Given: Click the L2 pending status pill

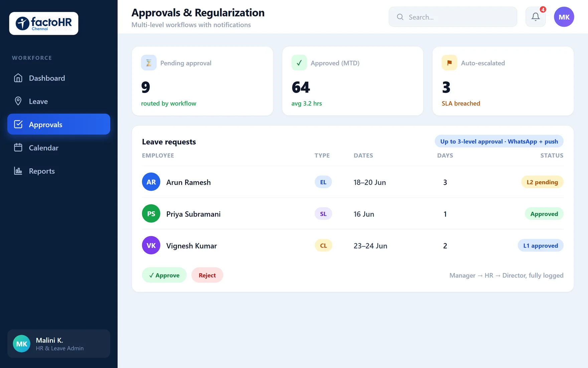Looking at the screenshot, I should coord(542,182).
